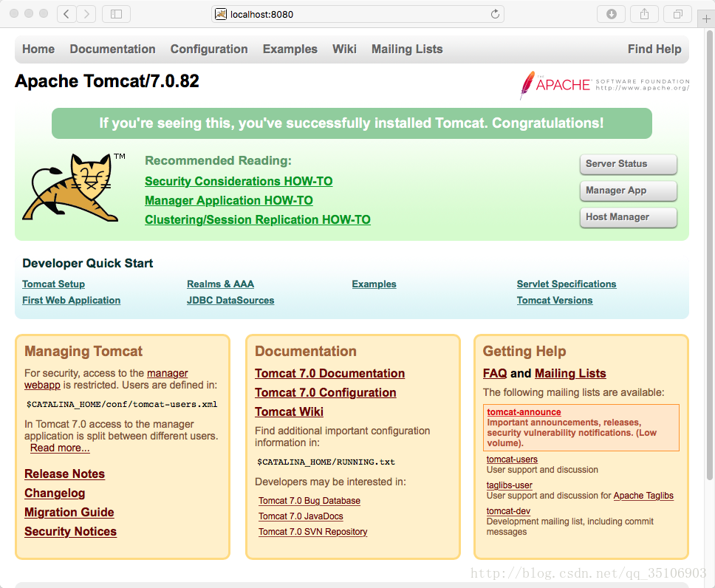The image size is (715, 588).
Task: Open the Changelog link
Action: pos(55,493)
